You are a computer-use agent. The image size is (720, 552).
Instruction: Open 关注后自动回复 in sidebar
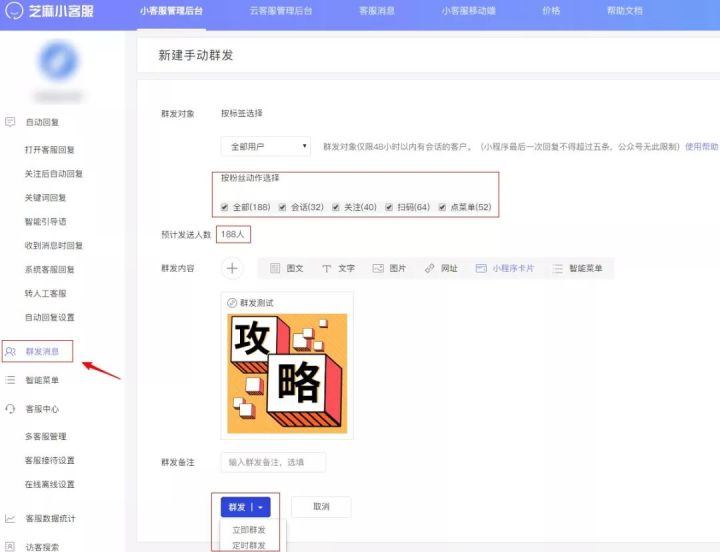tap(54, 174)
